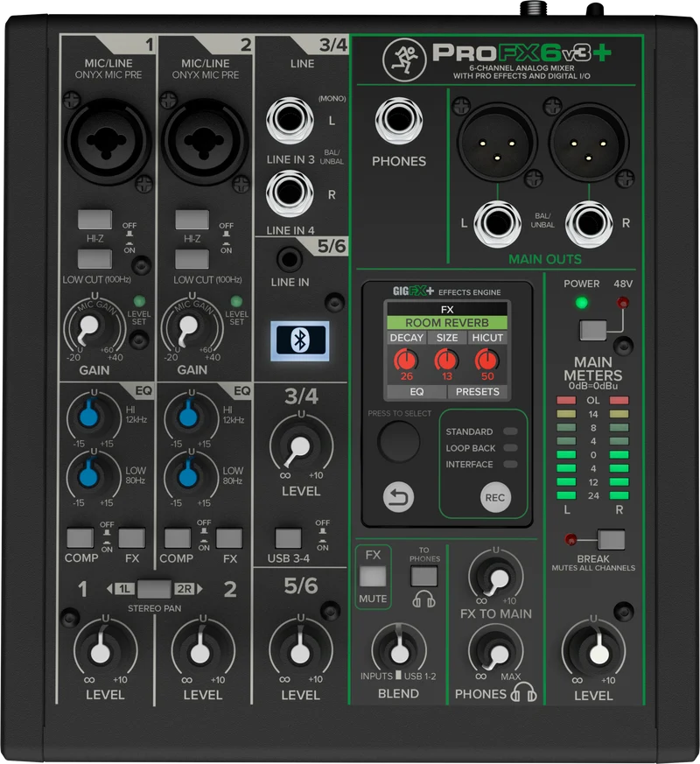Click the HICUT dial showing 50
The height and width of the screenshot is (764, 700).
[x=486, y=361]
